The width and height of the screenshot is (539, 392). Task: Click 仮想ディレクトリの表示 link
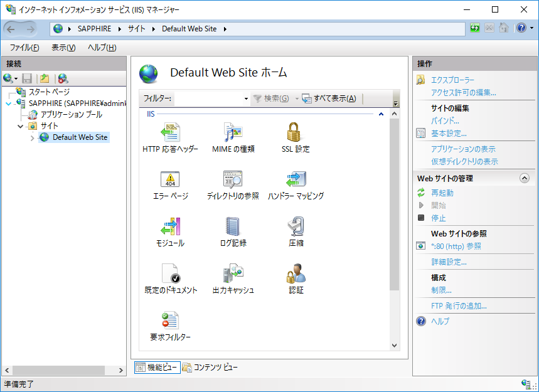click(x=465, y=161)
